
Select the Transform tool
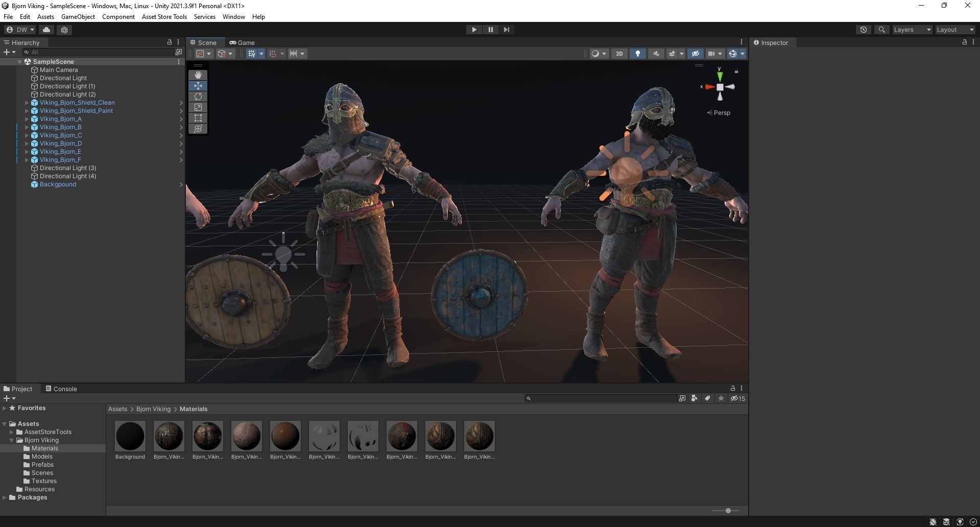198,129
